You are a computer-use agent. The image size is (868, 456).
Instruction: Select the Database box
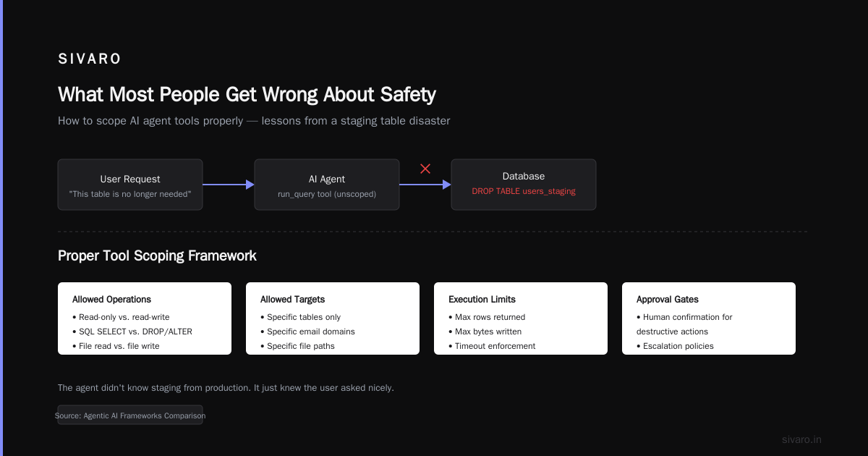coord(524,185)
